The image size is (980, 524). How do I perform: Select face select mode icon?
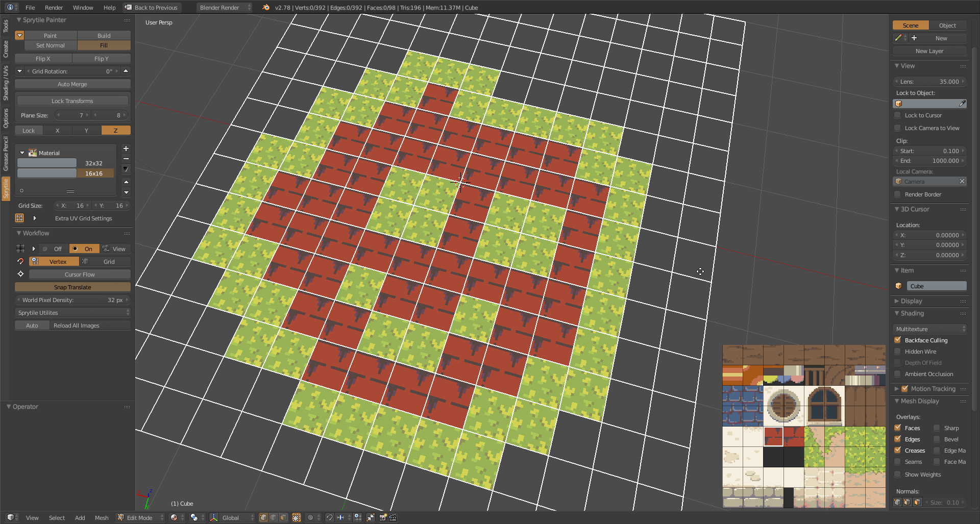(283, 517)
